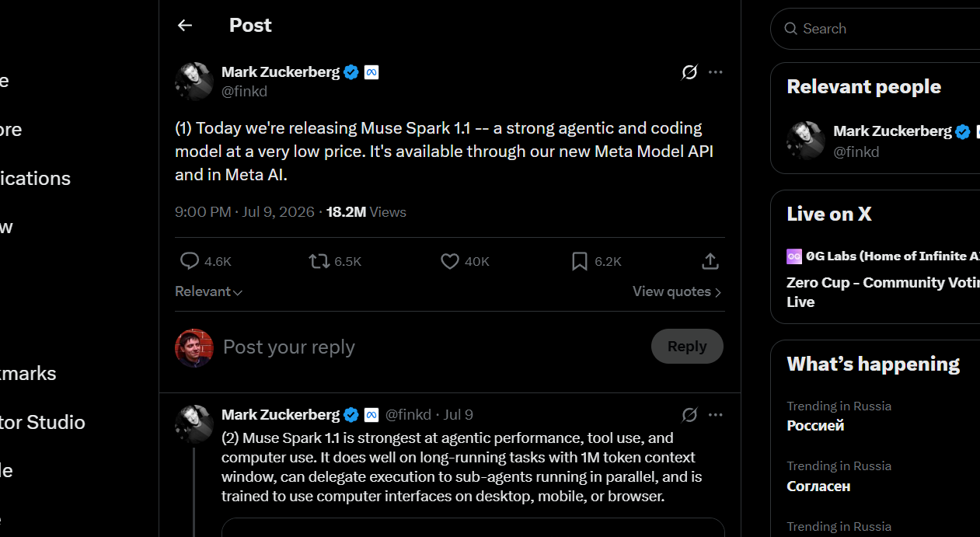Focus the Post your reply field
Screen dimensions: 980x537
pyautogui.click(x=431, y=347)
